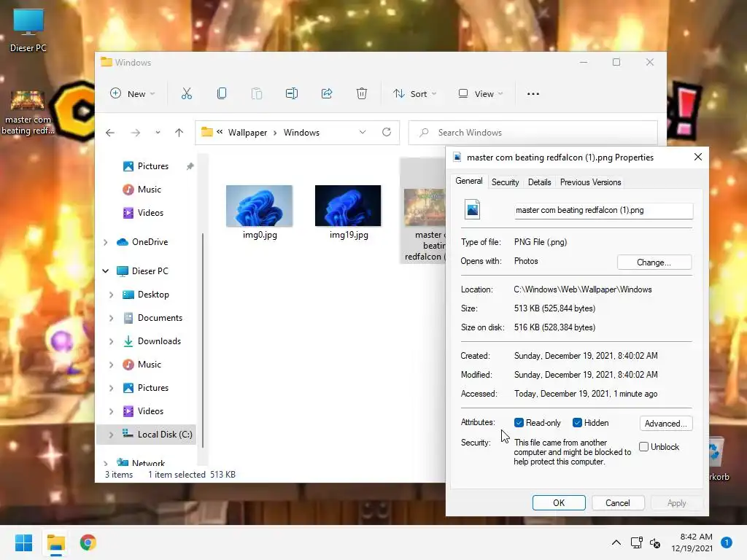Click the Rename icon in Explorer toolbar
747x560 pixels.
click(x=292, y=94)
